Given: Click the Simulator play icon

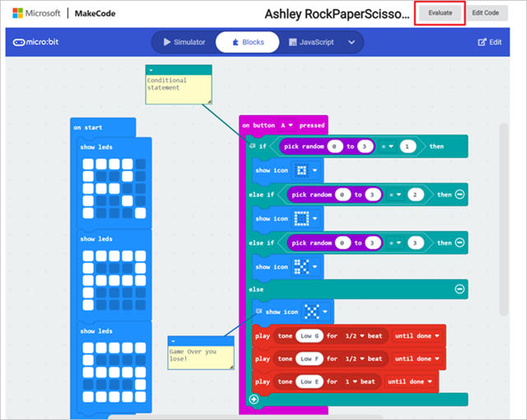Looking at the screenshot, I should click(x=166, y=42).
